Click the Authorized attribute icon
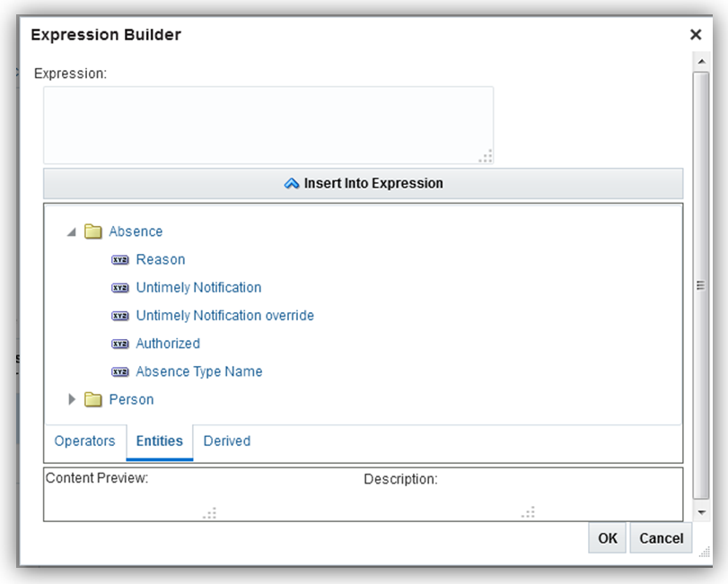The height and width of the screenshot is (584, 728). (x=120, y=344)
